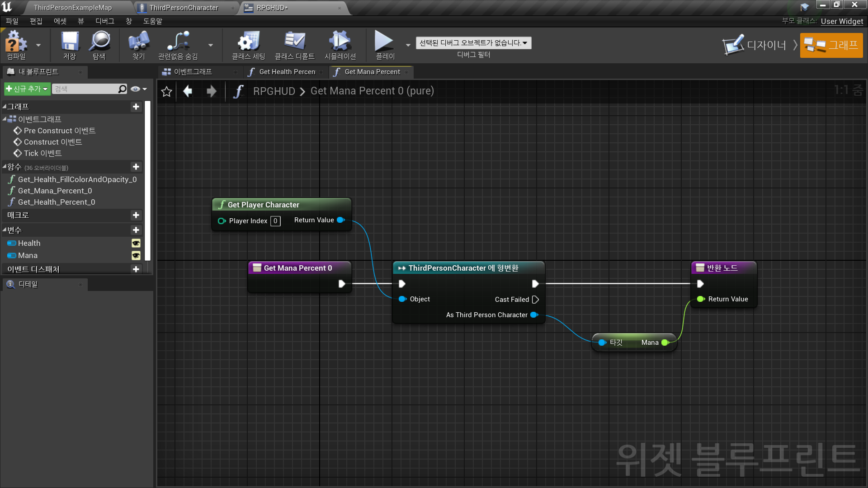The image size is (868, 488).
Task: Open the debug object filter dropdown
Action: click(473, 43)
